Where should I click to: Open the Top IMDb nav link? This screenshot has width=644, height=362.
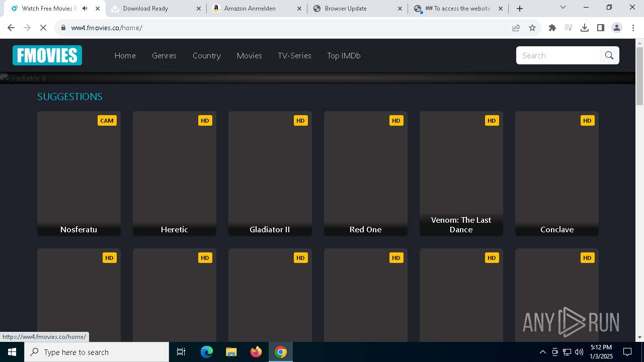[344, 55]
